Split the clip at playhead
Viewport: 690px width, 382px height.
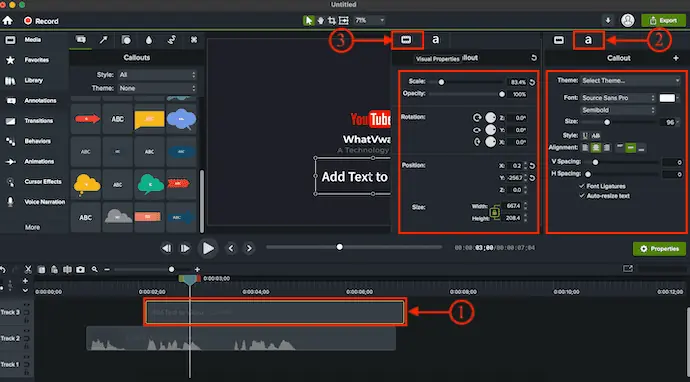click(x=67, y=269)
